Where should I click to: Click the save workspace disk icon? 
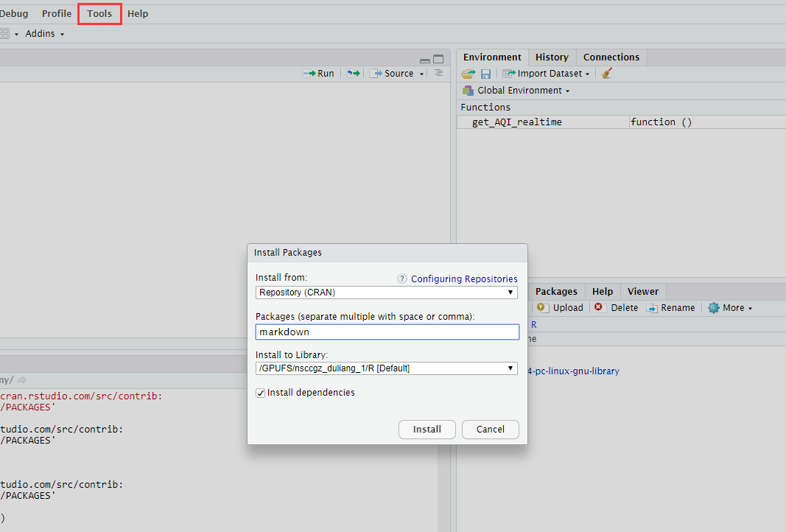pyautogui.click(x=485, y=74)
